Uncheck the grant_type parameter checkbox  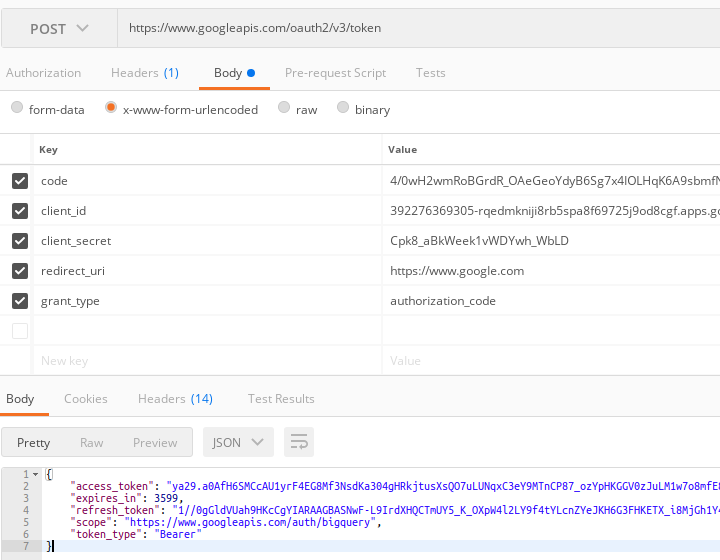pos(20,301)
